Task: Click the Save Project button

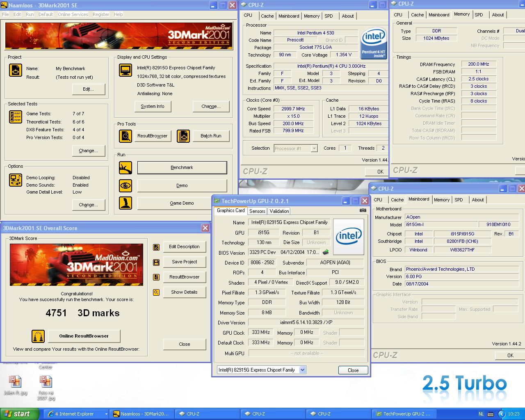Action: coord(185,262)
